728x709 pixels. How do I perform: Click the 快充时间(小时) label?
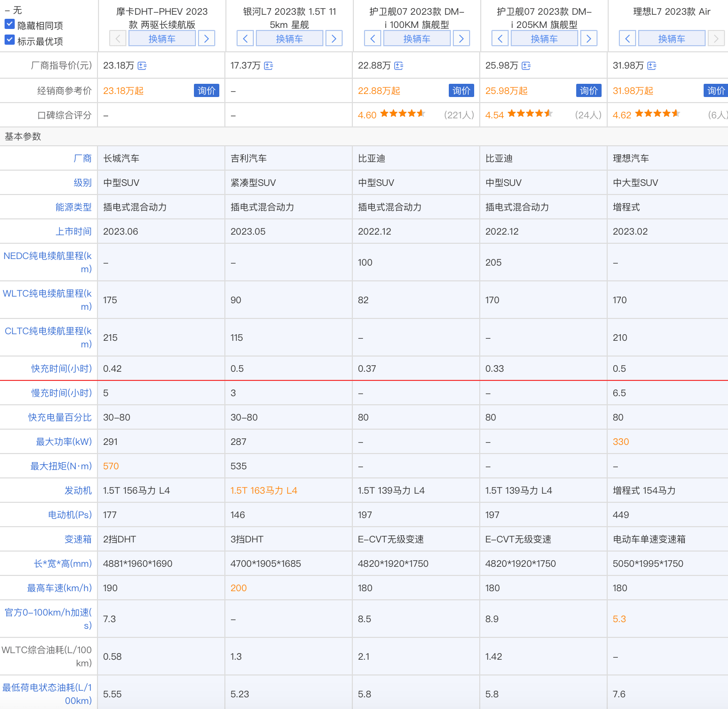[x=61, y=369]
